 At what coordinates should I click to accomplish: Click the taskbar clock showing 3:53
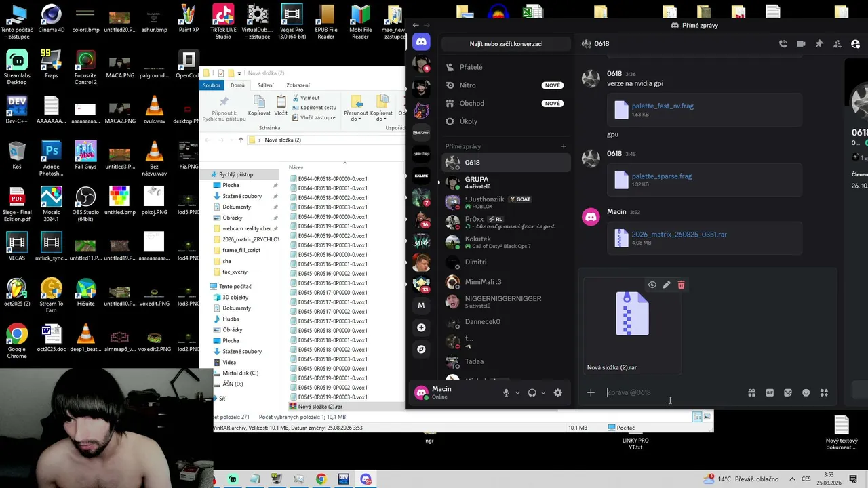pos(828,479)
